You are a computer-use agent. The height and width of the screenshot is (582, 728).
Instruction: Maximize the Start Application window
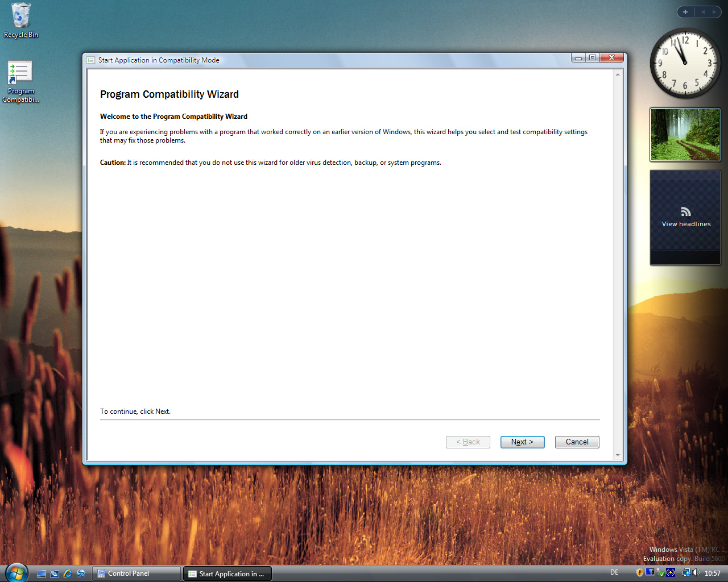(593, 57)
